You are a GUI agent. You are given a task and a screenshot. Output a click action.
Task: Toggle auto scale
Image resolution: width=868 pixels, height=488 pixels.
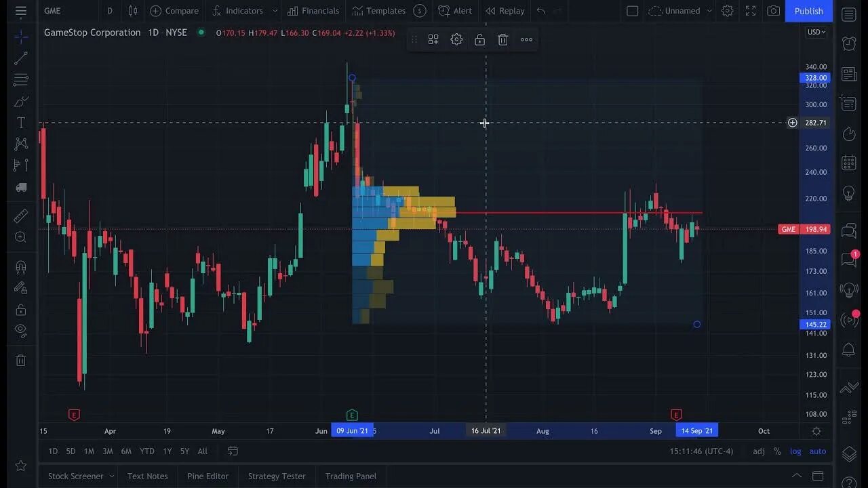(x=818, y=451)
